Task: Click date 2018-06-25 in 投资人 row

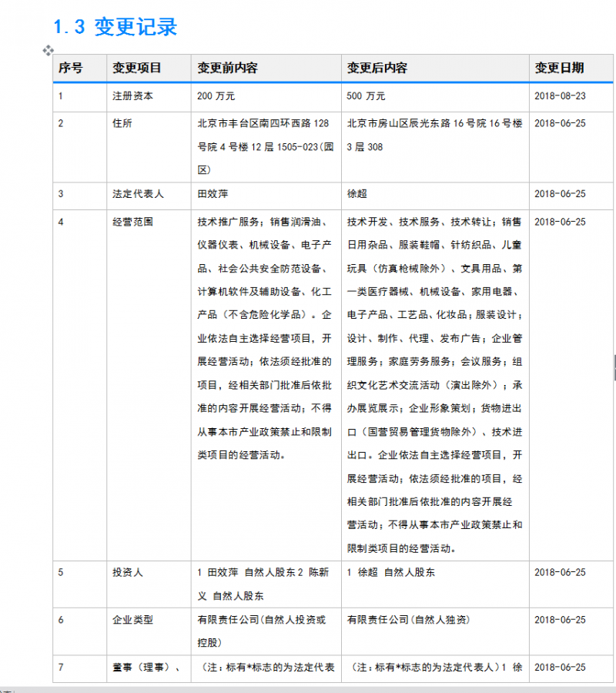Action: [560, 572]
